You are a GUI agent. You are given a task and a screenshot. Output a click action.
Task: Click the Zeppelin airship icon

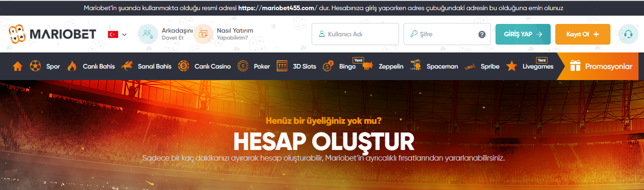point(368,66)
